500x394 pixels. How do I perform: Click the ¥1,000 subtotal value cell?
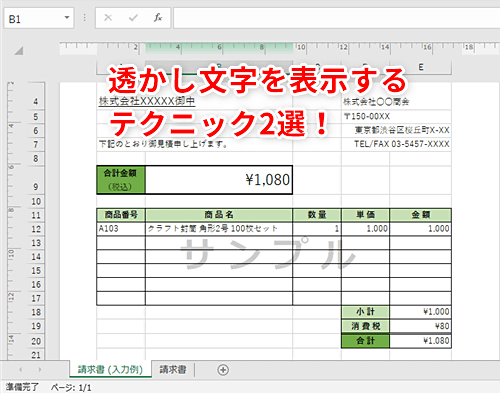[421, 312]
